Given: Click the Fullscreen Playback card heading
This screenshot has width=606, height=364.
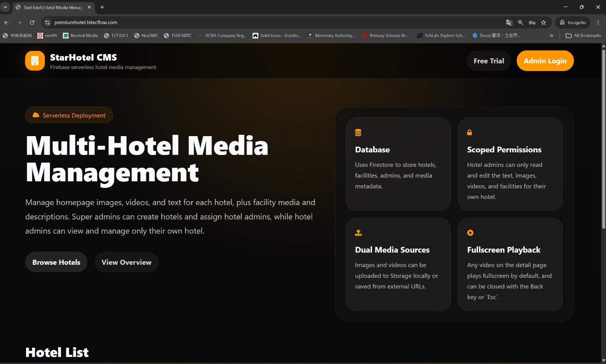Looking at the screenshot, I should [x=504, y=250].
